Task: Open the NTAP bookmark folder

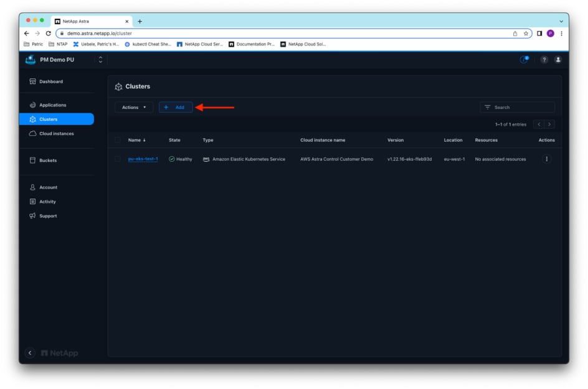Action: 58,44
